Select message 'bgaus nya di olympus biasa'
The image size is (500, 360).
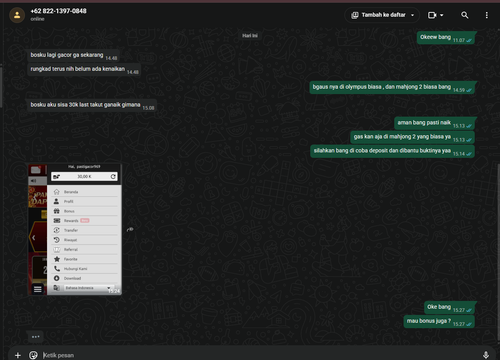point(392,87)
